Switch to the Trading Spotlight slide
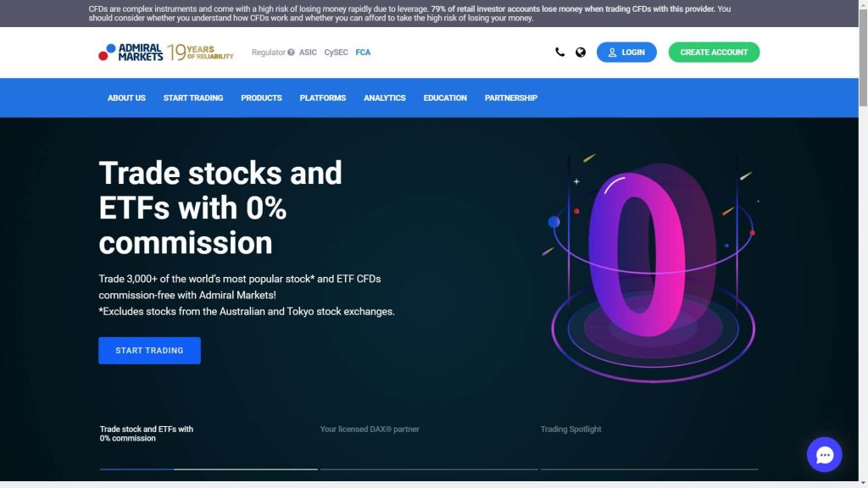The image size is (868, 488). pyautogui.click(x=570, y=429)
